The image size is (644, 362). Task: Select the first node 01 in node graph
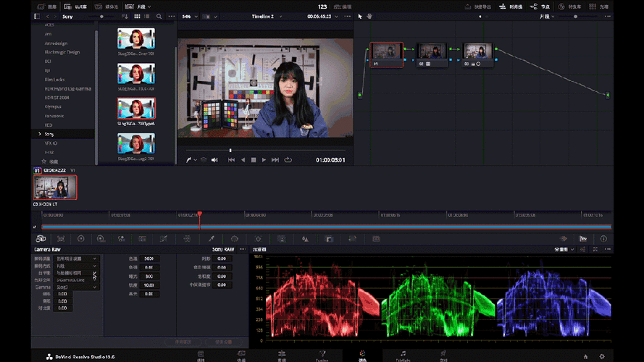tap(386, 54)
